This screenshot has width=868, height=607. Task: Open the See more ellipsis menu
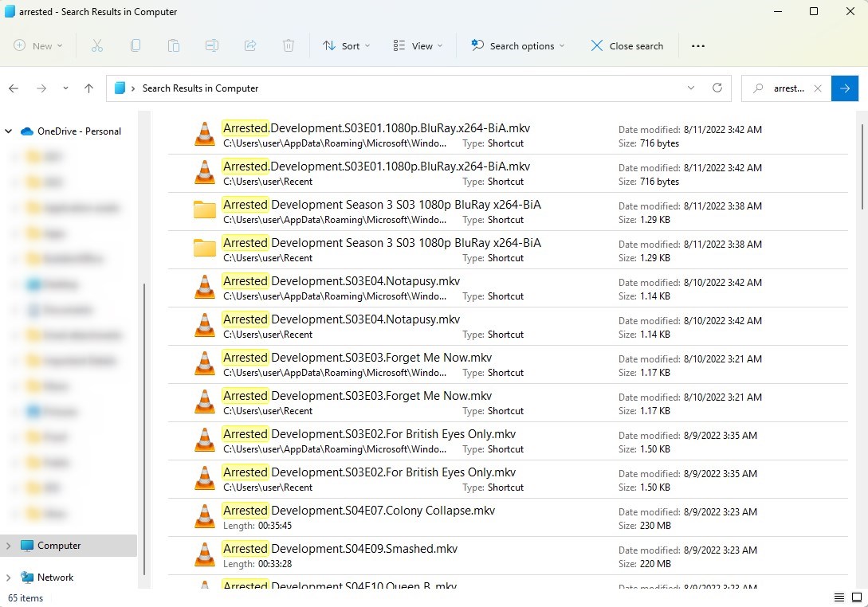(697, 45)
